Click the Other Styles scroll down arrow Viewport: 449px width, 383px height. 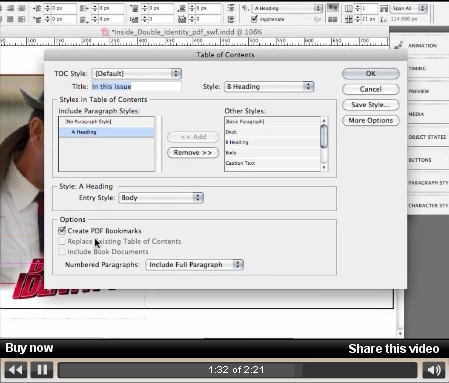[x=324, y=167]
